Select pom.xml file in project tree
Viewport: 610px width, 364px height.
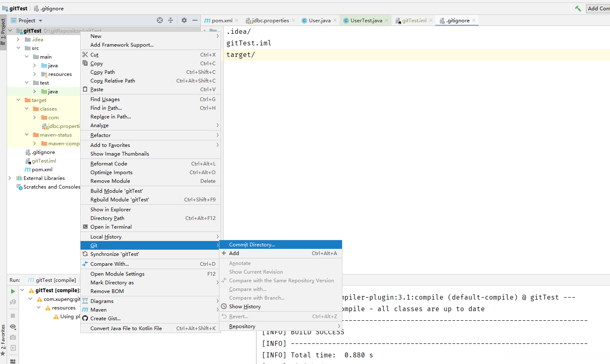(x=42, y=170)
